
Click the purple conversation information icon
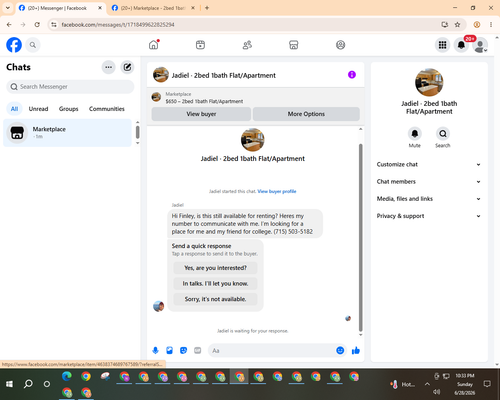coord(352,75)
